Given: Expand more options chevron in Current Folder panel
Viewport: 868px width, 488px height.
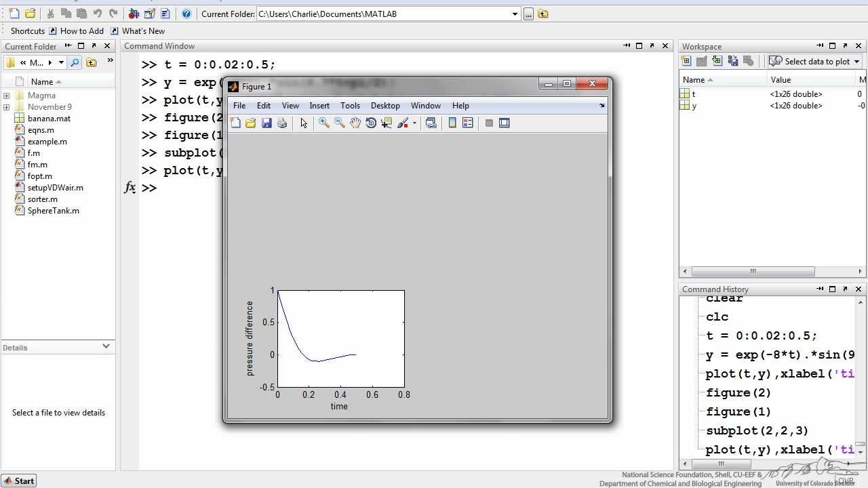Looking at the screenshot, I should [x=110, y=61].
